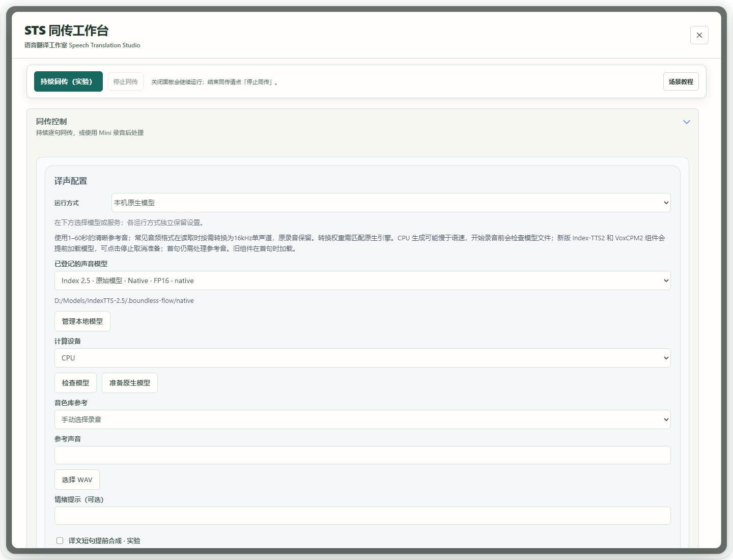Open the 运行方式 dropdown
Viewport: 733px width, 560px height.
click(391, 203)
